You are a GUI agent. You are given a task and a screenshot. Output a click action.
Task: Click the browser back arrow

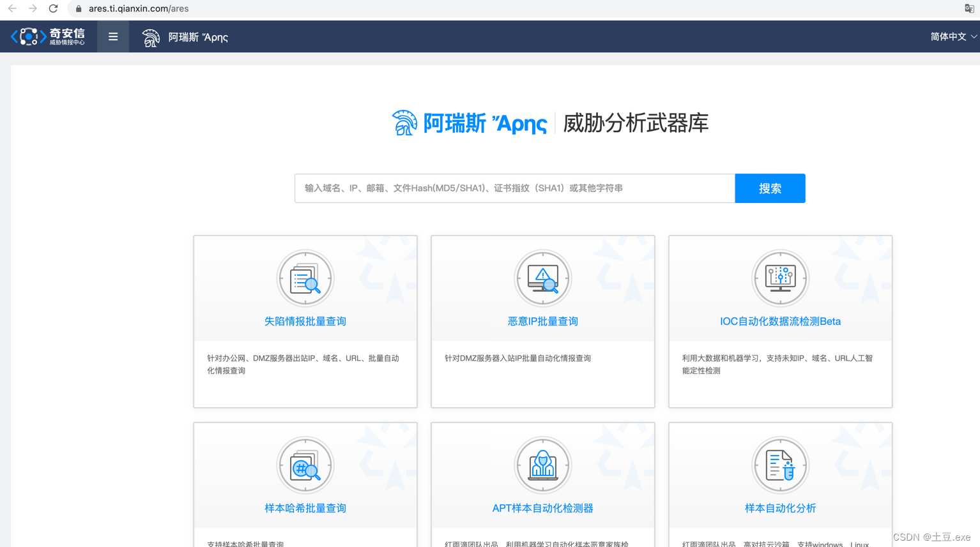(x=12, y=8)
